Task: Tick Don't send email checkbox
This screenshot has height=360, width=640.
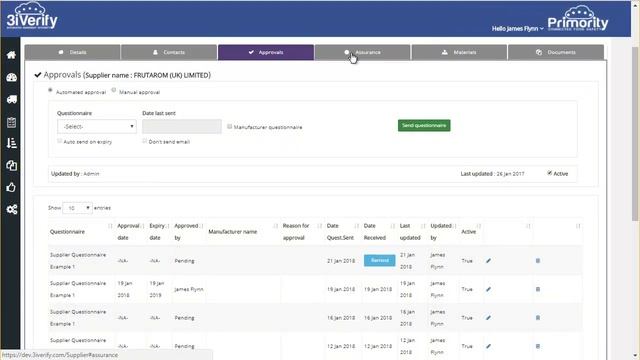Action: (144, 141)
